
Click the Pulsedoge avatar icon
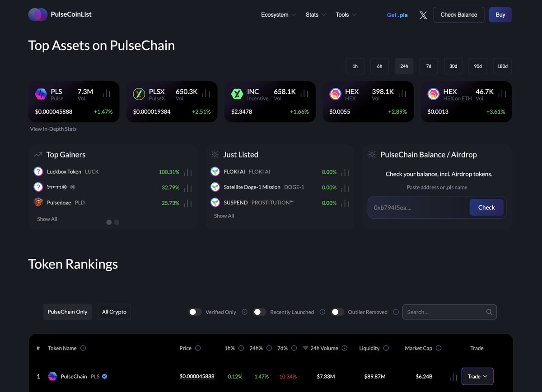[x=38, y=203]
